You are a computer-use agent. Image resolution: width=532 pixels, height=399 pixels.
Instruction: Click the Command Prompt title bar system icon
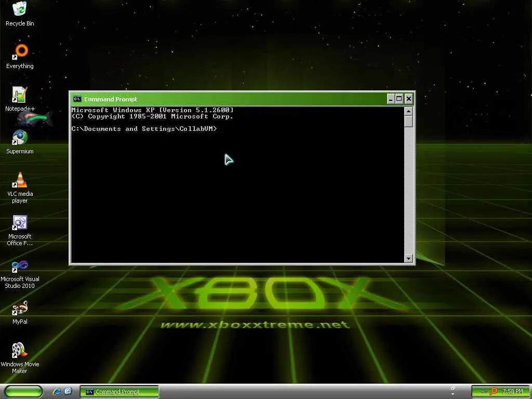pyautogui.click(x=77, y=99)
